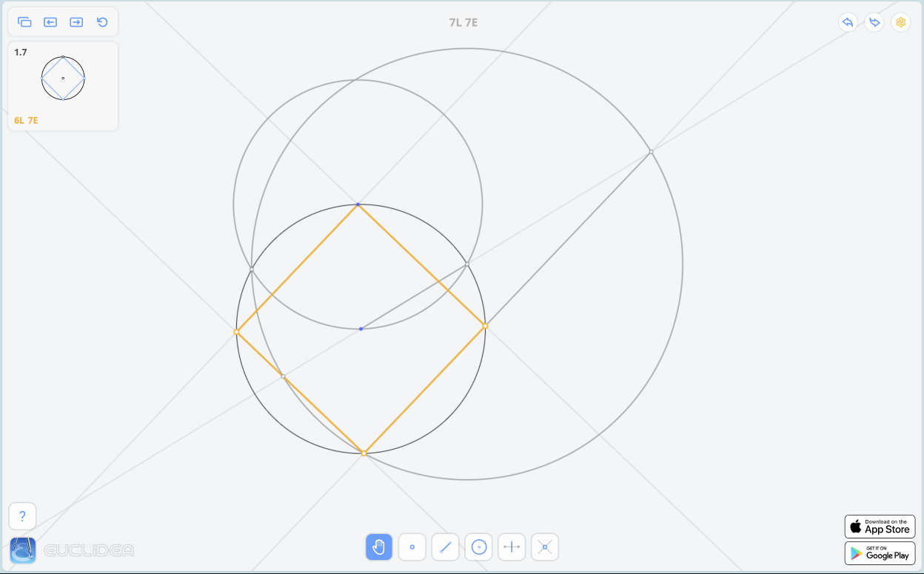This screenshot has height=574, width=924.
Task: Go to the previous level
Action: coord(50,22)
